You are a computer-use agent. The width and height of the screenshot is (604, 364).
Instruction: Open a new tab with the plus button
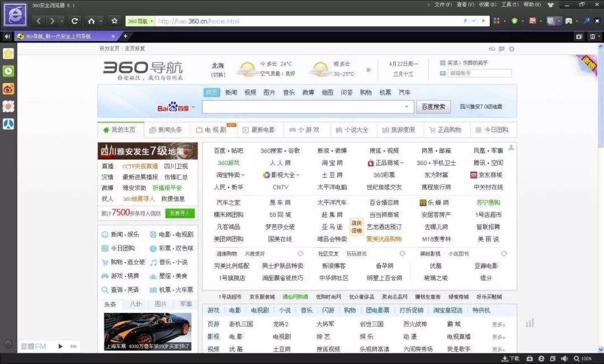[125, 36]
